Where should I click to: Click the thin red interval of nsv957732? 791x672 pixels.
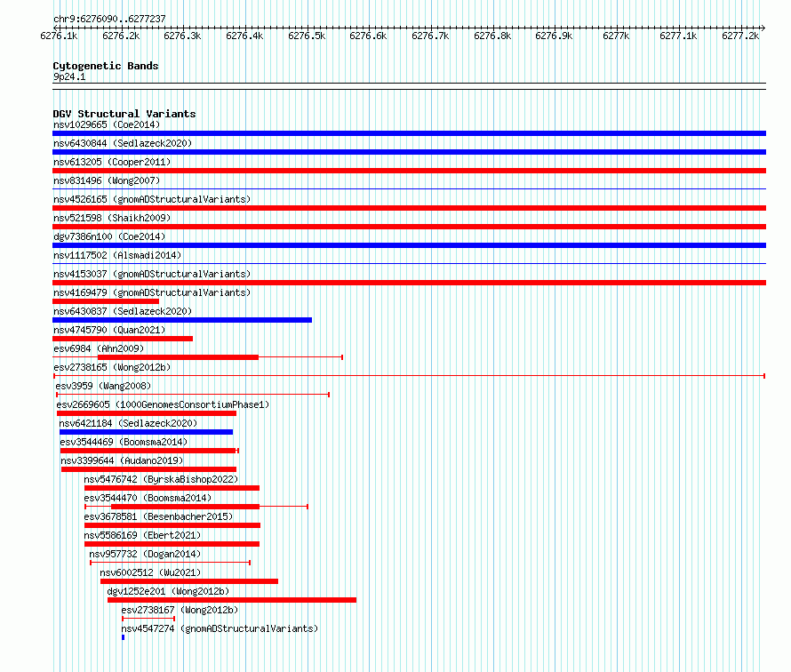[x=170, y=563]
